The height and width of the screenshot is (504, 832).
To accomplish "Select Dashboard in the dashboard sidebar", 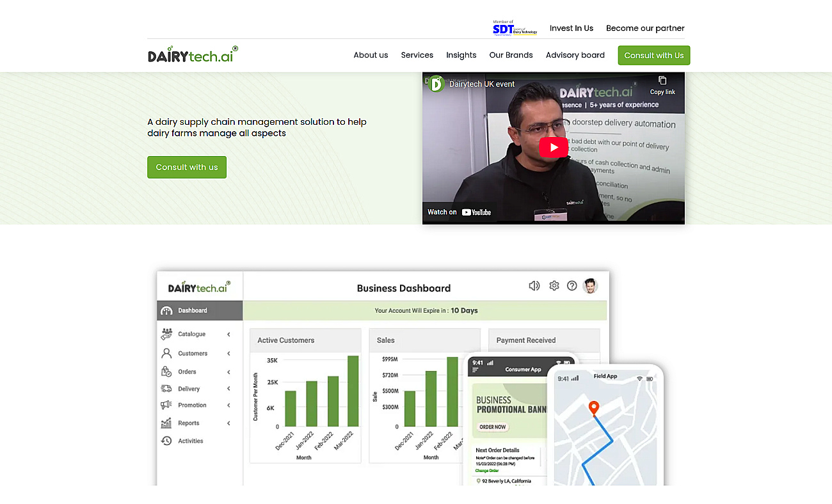I will pos(200,310).
